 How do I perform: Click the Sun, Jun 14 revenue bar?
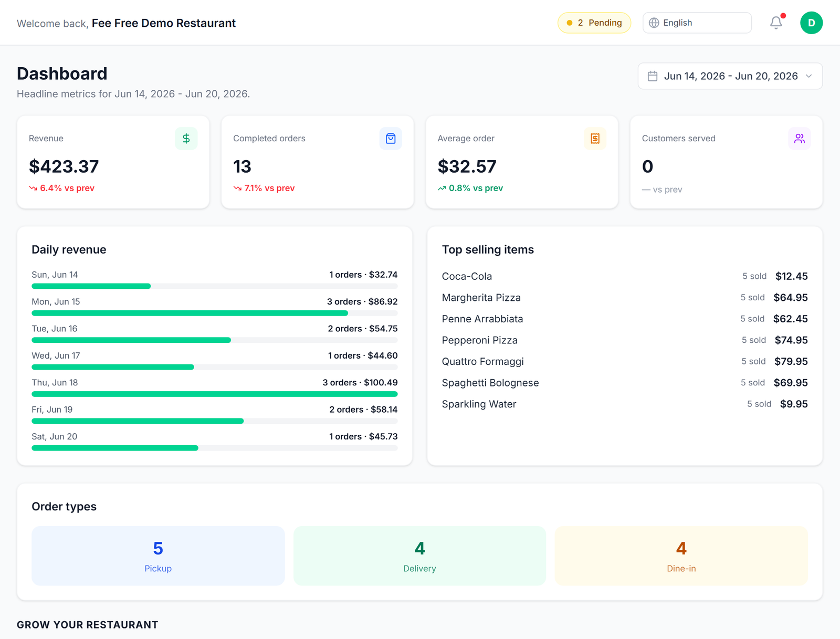coord(214,286)
